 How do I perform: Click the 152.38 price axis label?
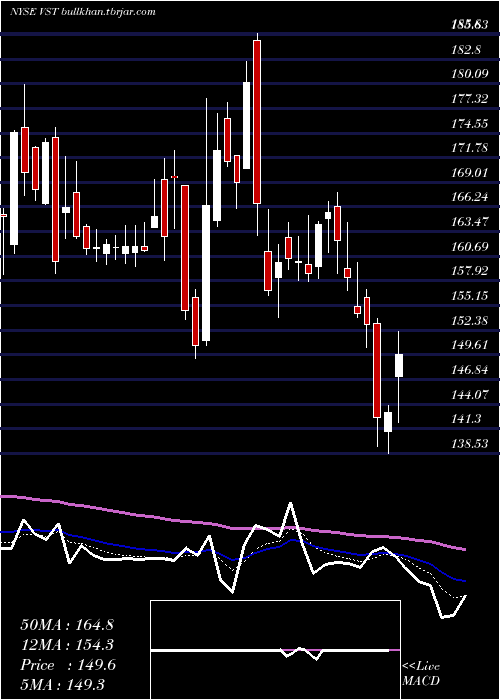(470, 321)
